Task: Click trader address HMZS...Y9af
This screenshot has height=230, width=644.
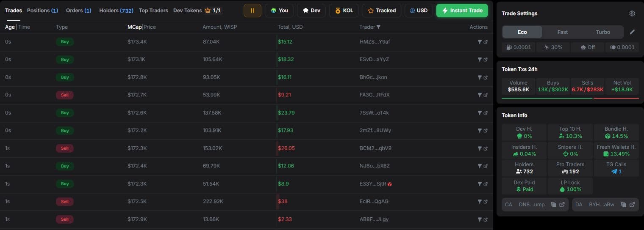Action: pos(375,42)
